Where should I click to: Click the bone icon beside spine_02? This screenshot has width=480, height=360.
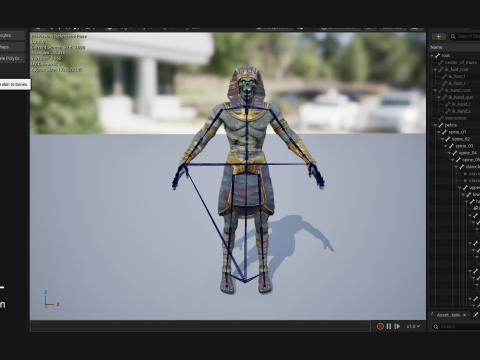pyautogui.click(x=448, y=139)
